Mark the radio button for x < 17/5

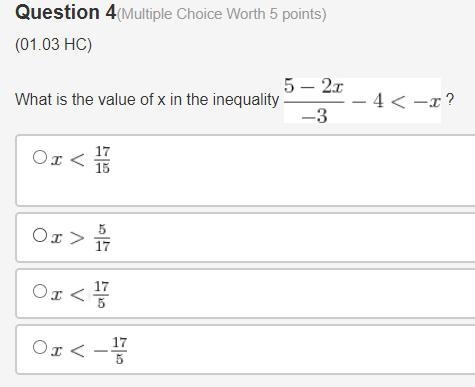pyautogui.click(x=40, y=291)
